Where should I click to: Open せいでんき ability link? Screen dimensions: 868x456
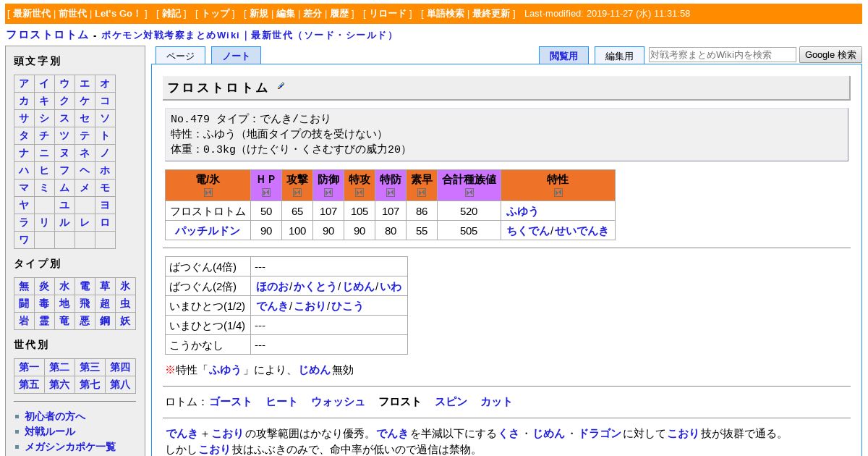[582, 231]
